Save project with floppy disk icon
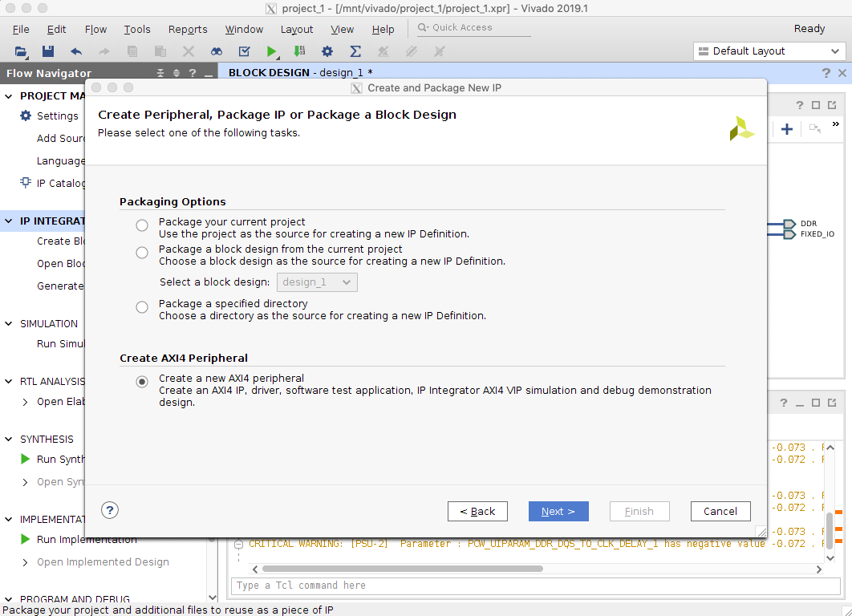 click(48, 51)
